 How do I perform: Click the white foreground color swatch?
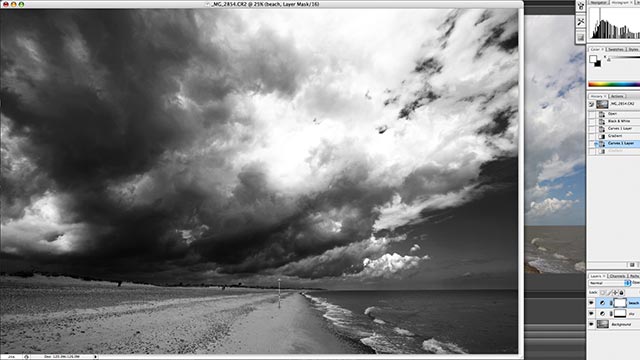click(x=593, y=59)
